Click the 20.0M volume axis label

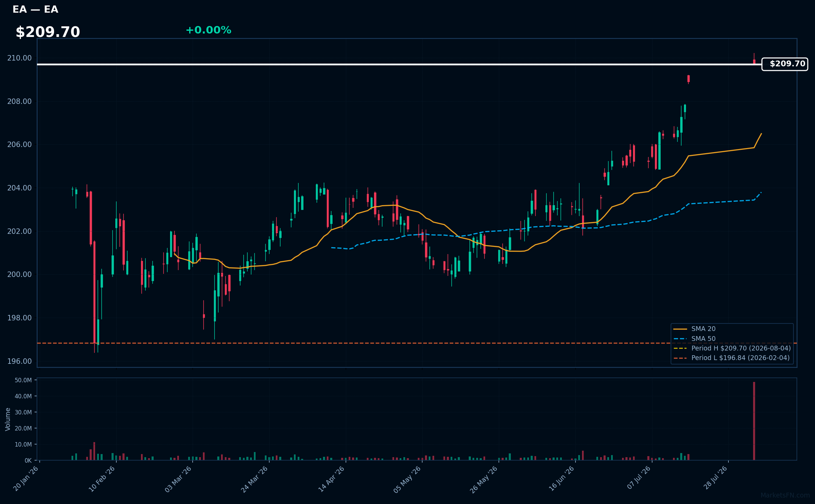tap(23, 428)
